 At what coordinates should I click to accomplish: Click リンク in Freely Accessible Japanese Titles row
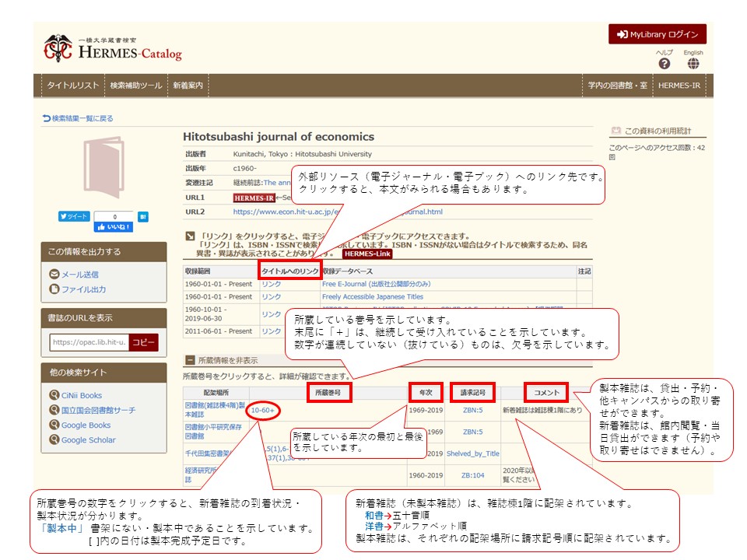271,296
